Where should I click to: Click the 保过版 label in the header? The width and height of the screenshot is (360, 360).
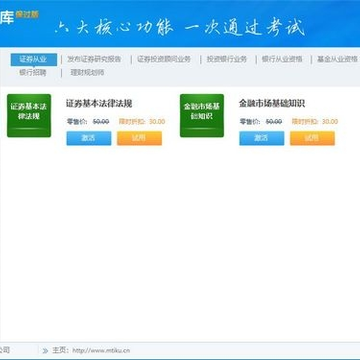[x=27, y=15]
